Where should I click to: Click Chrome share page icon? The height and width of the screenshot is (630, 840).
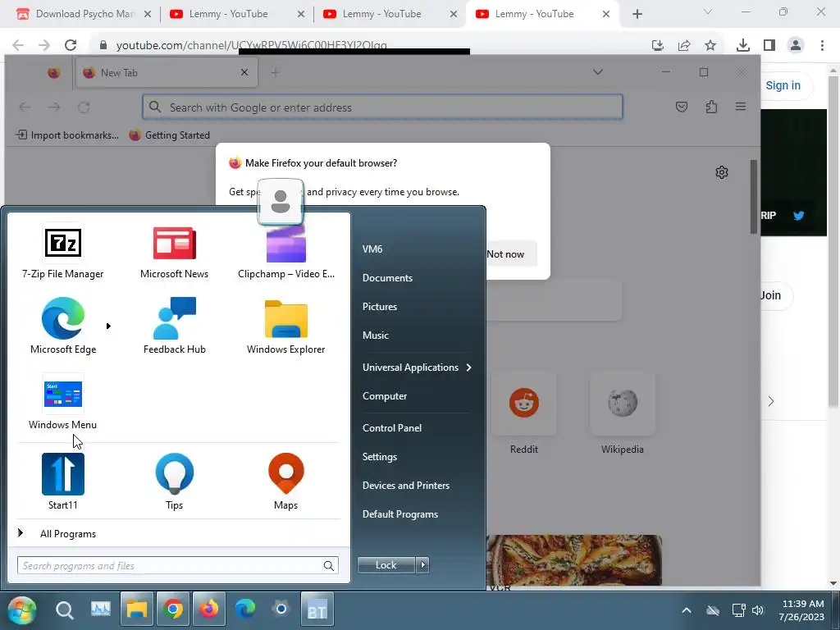tap(684, 46)
